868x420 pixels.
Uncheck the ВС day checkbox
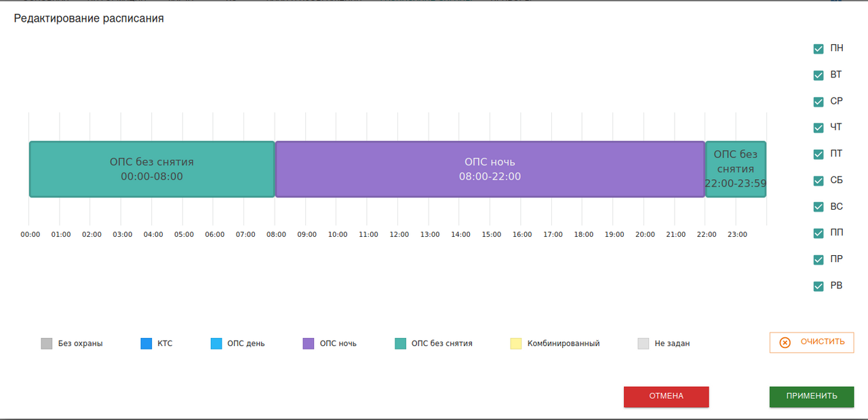tap(818, 207)
